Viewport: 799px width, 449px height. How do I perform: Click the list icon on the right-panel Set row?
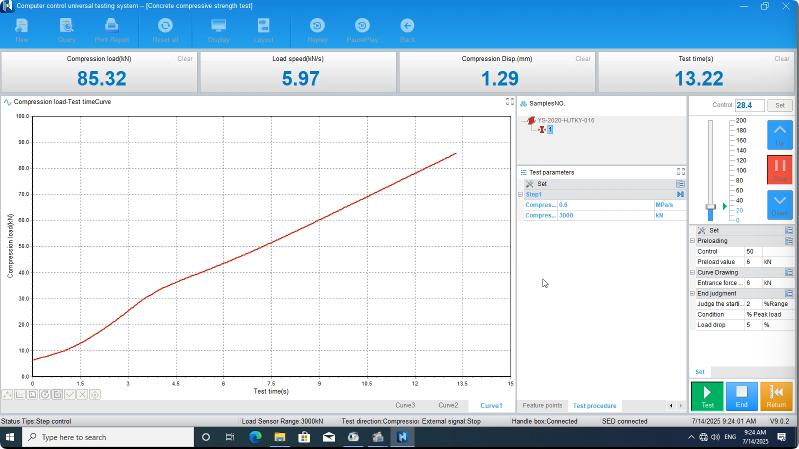point(789,230)
